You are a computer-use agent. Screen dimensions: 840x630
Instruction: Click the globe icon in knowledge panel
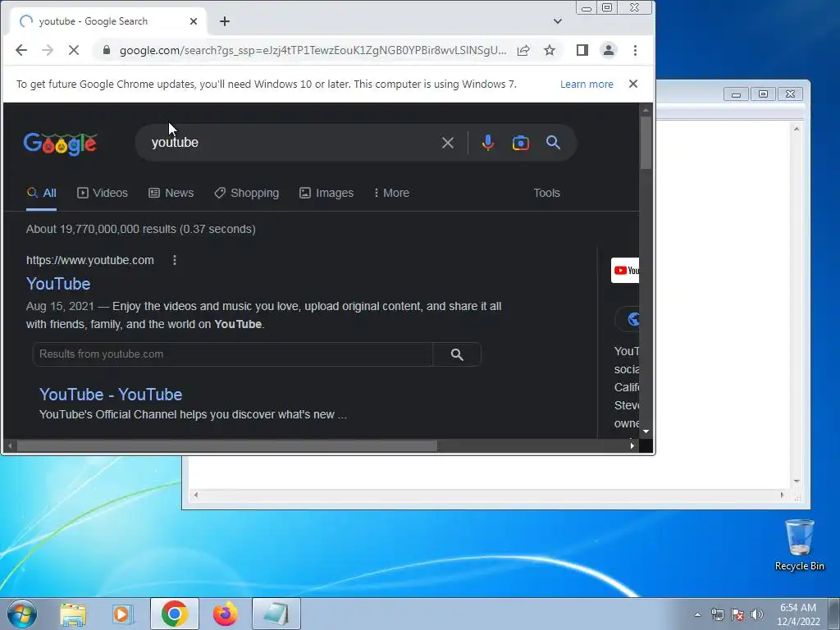[x=632, y=319]
